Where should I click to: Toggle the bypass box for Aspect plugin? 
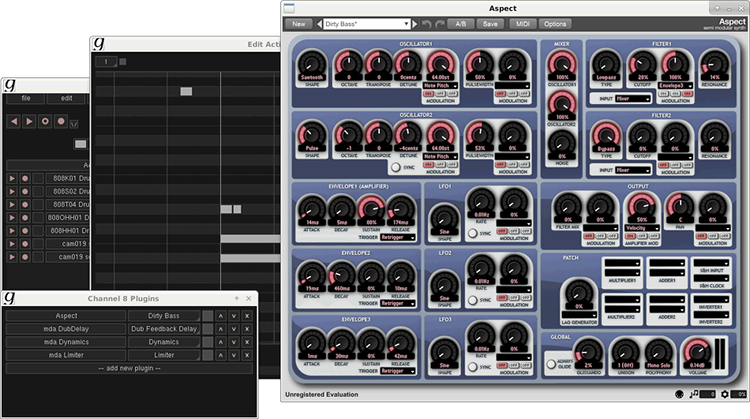click(x=208, y=316)
